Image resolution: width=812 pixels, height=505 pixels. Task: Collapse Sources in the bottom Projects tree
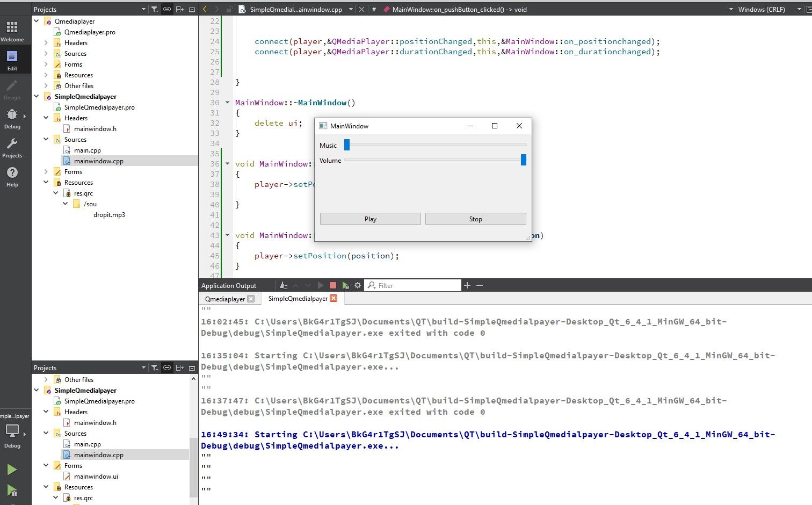click(46, 433)
